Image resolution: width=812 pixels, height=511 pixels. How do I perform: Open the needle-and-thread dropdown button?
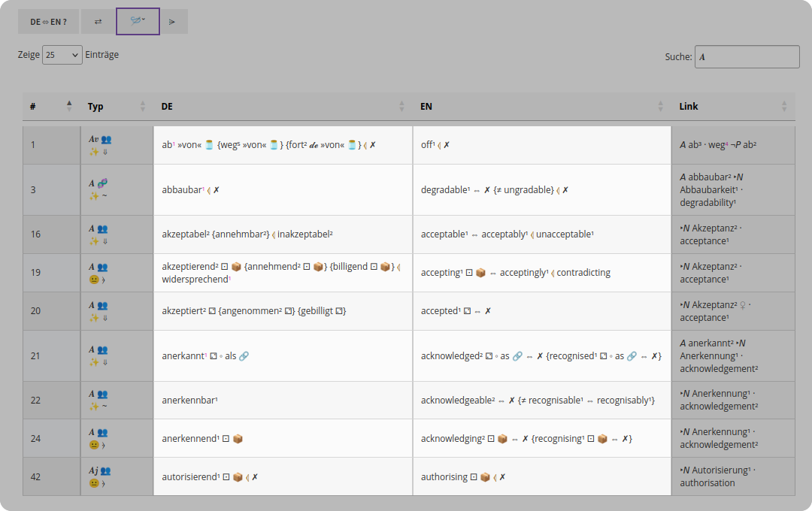tap(138, 21)
